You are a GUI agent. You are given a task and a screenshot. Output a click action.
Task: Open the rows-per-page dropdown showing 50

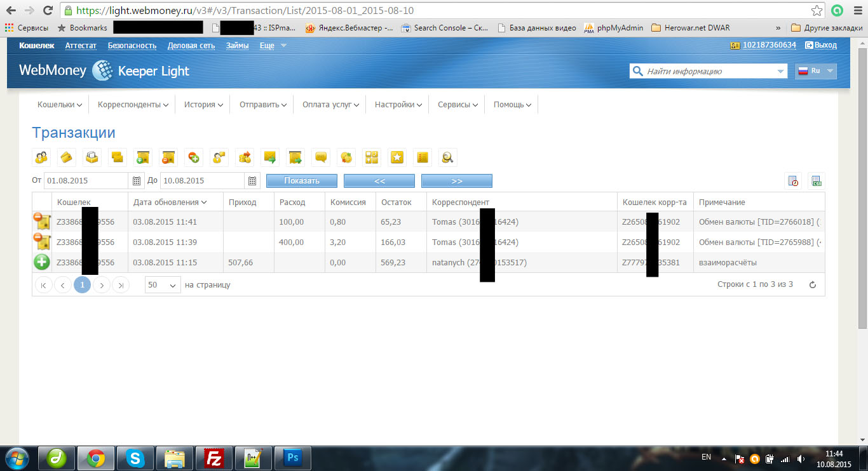(163, 285)
